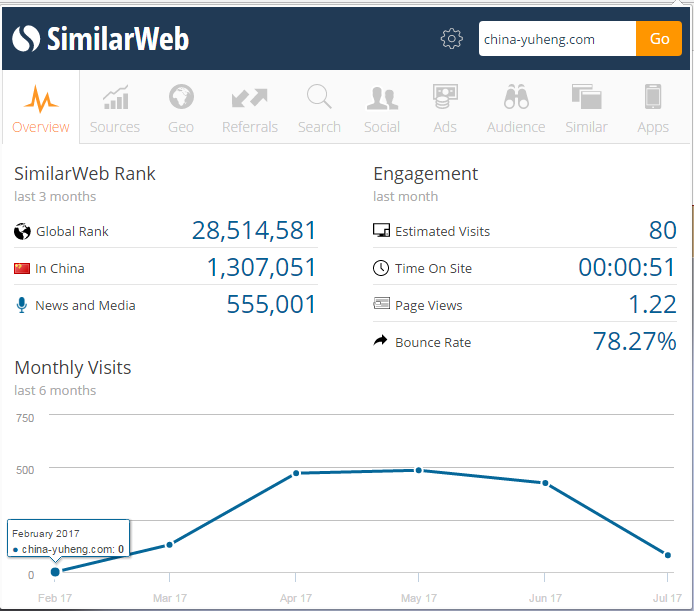
Task: Open the Geo globe tab
Action: click(181, 108)
